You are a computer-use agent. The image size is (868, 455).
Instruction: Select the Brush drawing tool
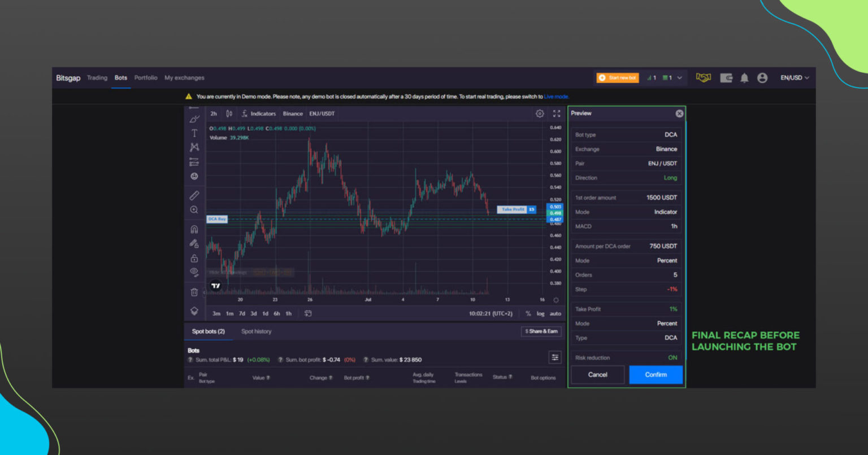coord(194,119)
